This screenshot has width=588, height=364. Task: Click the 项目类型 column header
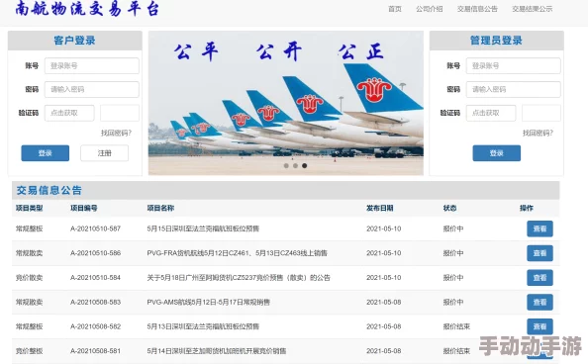point(29,208)
